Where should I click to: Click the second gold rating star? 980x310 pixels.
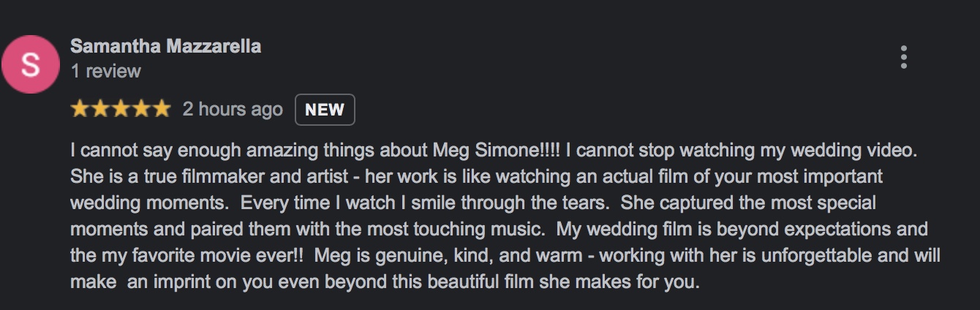point(100,110)
